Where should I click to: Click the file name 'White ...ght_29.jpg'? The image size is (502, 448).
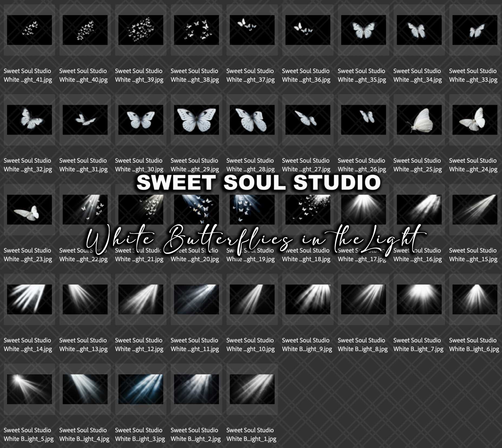click(x=195, y=169)
